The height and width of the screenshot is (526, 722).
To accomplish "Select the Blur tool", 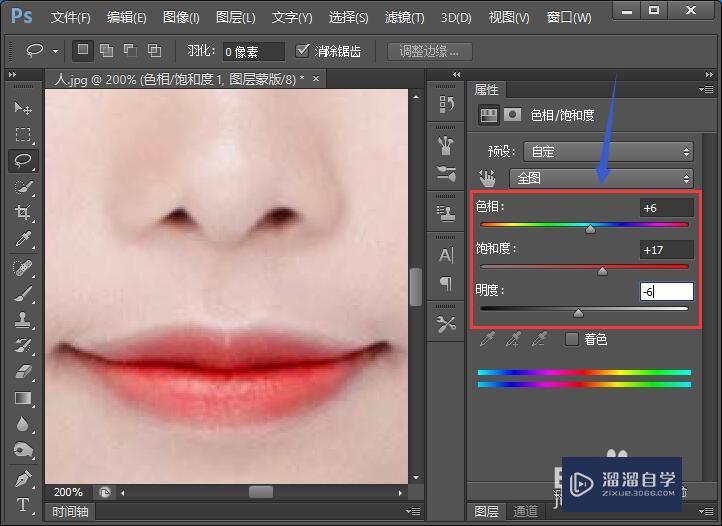I will coord(23,424).
